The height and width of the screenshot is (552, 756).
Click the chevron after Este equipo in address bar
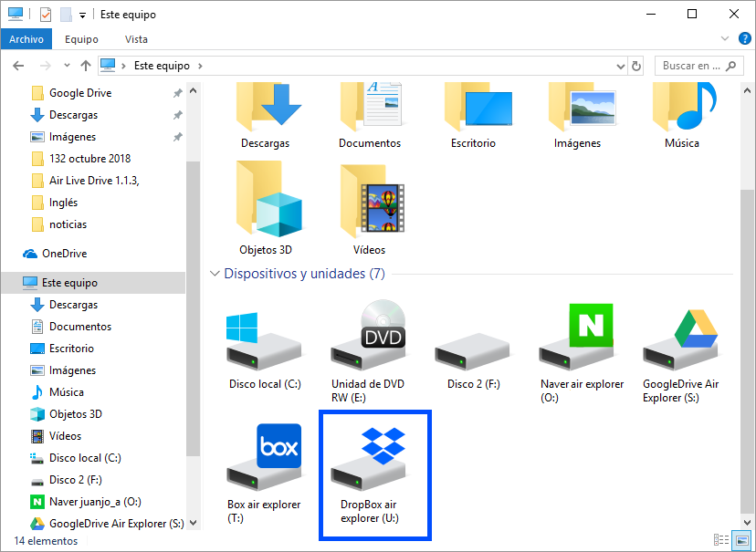pyautogui.click(x=200, y=66)
